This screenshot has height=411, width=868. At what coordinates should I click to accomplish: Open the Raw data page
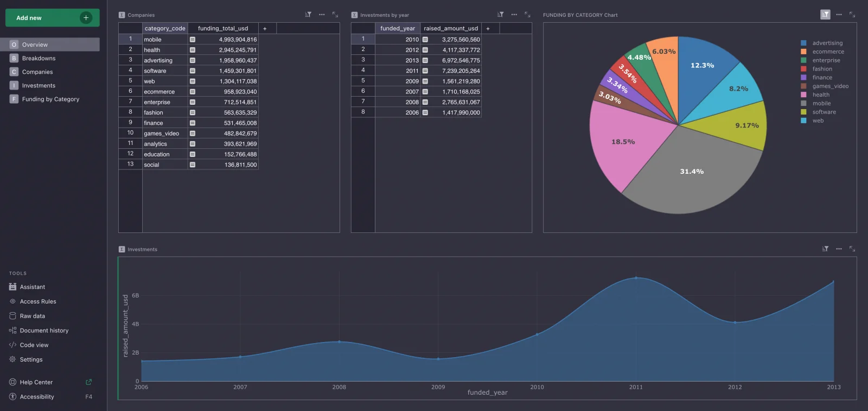[33, 316]
